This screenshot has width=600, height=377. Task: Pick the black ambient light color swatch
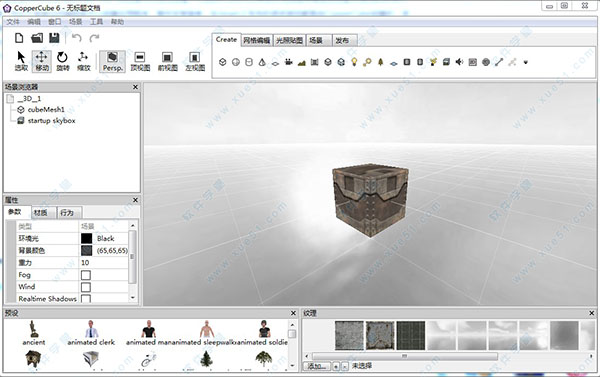click(86, 238)
